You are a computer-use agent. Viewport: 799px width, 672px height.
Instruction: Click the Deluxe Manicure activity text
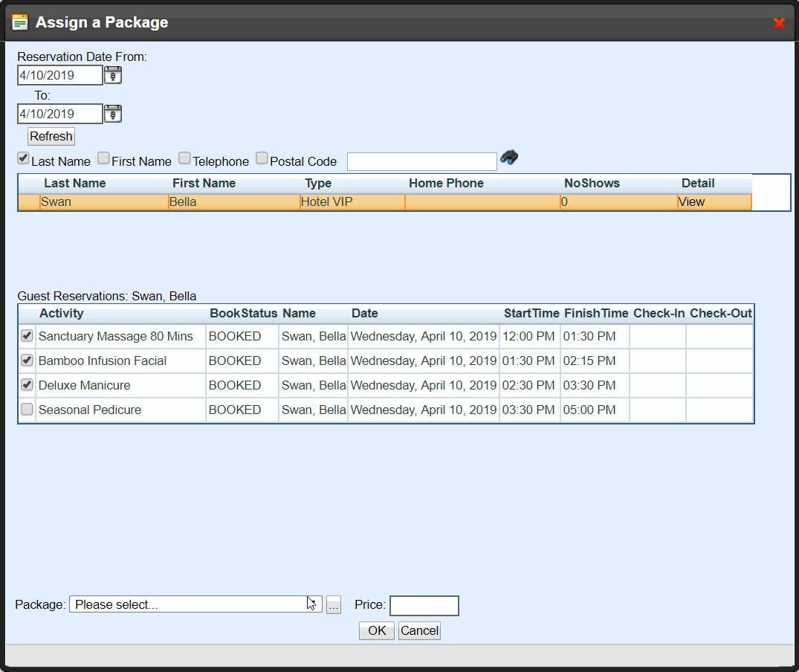click(x=85, y=385)
